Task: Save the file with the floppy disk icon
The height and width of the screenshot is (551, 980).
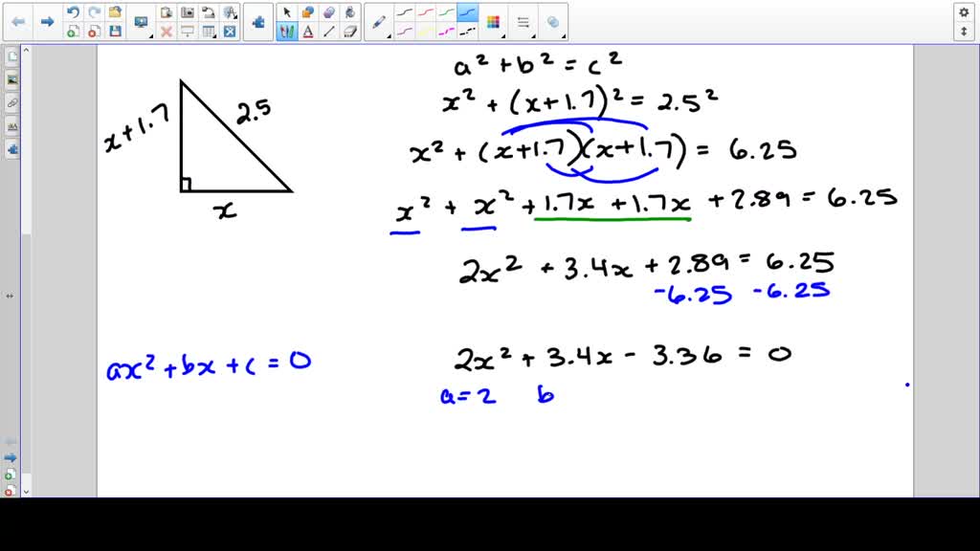Action: click(x=115, y=32)
